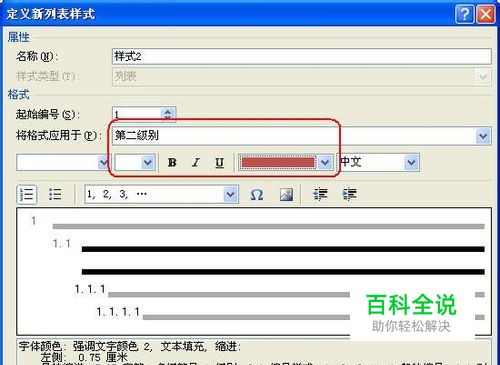The image size is (500, 365).
Task: Open the dialog help question mark
Action: click(x=464, y=14)
